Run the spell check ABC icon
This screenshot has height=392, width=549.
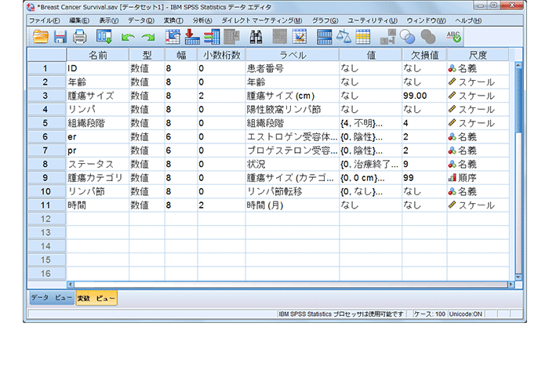coord(453,37)
